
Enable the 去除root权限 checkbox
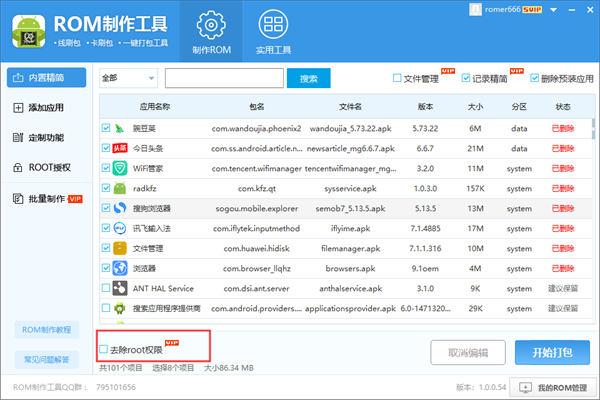(x=104, y=349)
